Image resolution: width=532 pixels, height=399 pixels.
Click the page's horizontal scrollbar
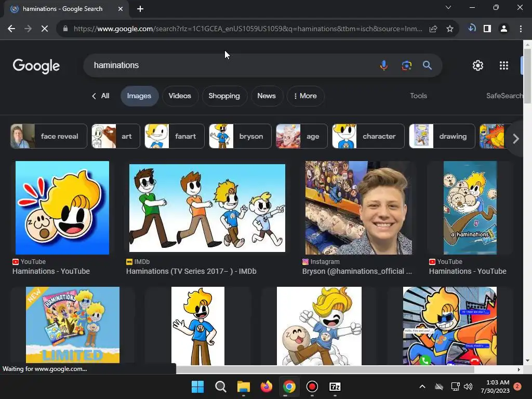point(325,369)
